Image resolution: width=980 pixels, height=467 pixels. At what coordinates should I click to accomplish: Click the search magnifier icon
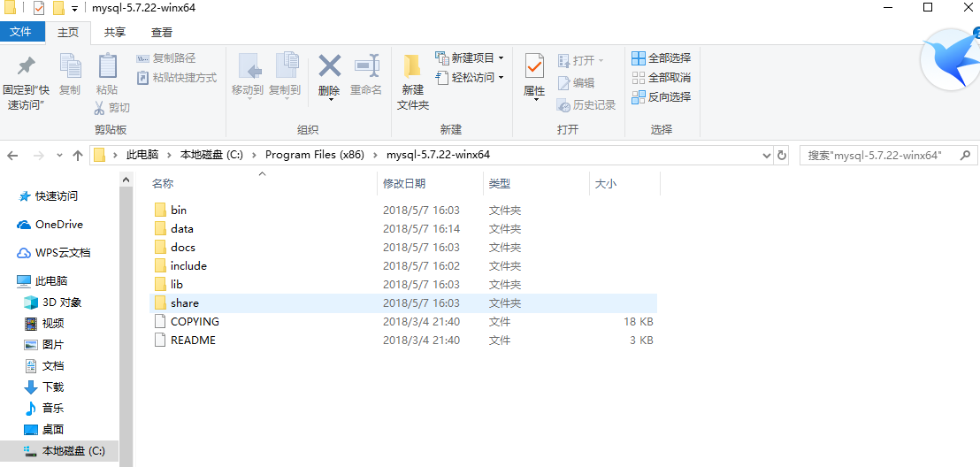pyautogui.click(x=966, y=155)
